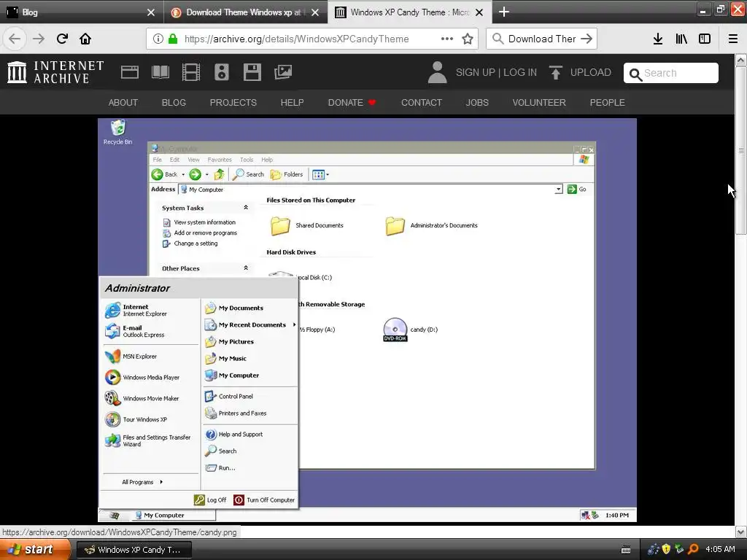Close the Windows XP Candy Theme tab
The height and width of the screenshot is (560, 747).
(x=479, y=12)
